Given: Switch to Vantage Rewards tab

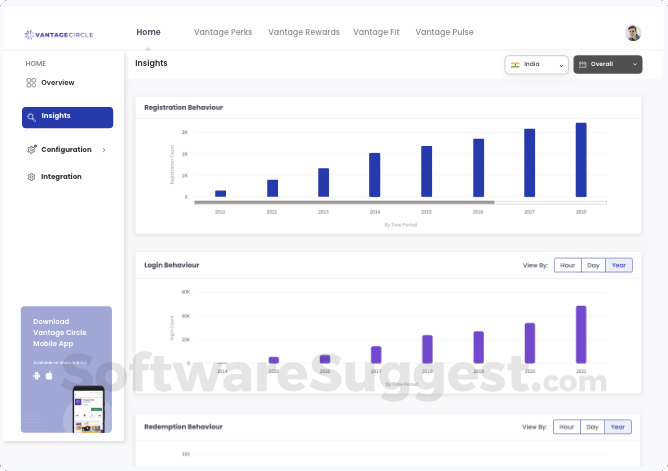Looking at the screenshot, I should (x=304, y=32).
